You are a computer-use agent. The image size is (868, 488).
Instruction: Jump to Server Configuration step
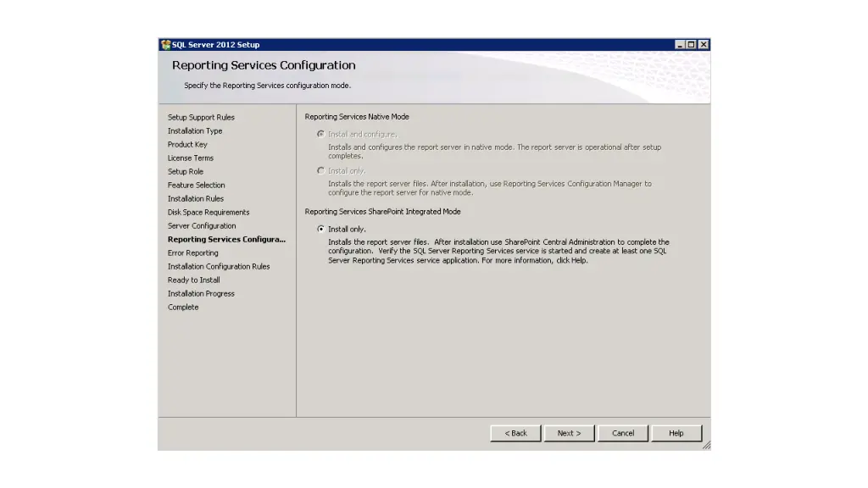pos(202,226)
